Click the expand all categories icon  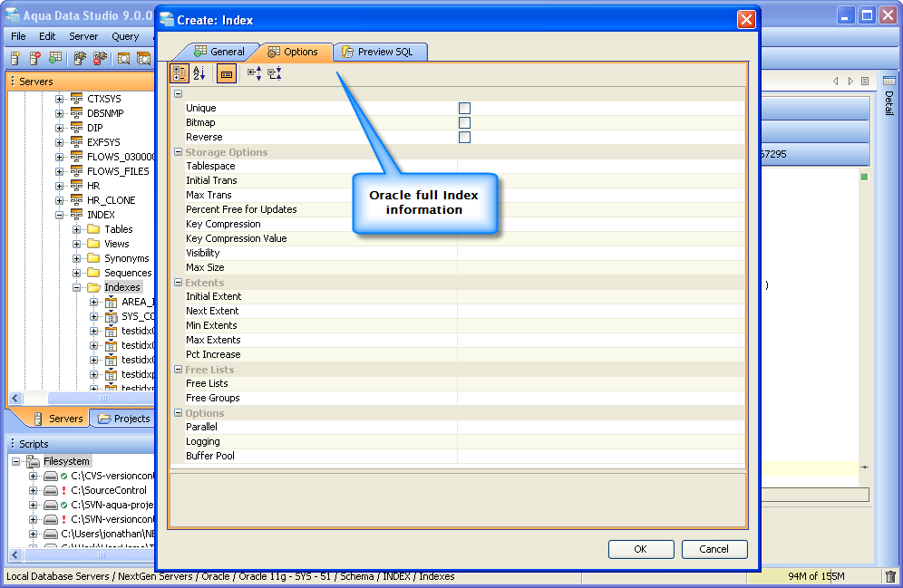click(254, 73)
